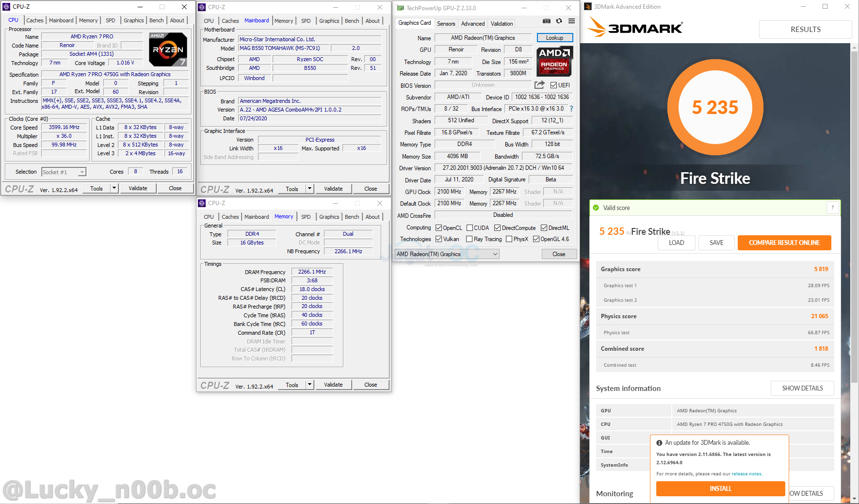Open Bench tab in CPU window
The height and width of the screenshot is (504, 859).
pos(156,20)
